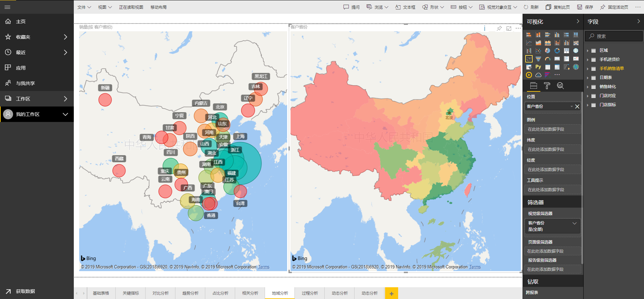Open focus mode on the filled map
Screen dimensions: 644x299
tap(509, 29)
